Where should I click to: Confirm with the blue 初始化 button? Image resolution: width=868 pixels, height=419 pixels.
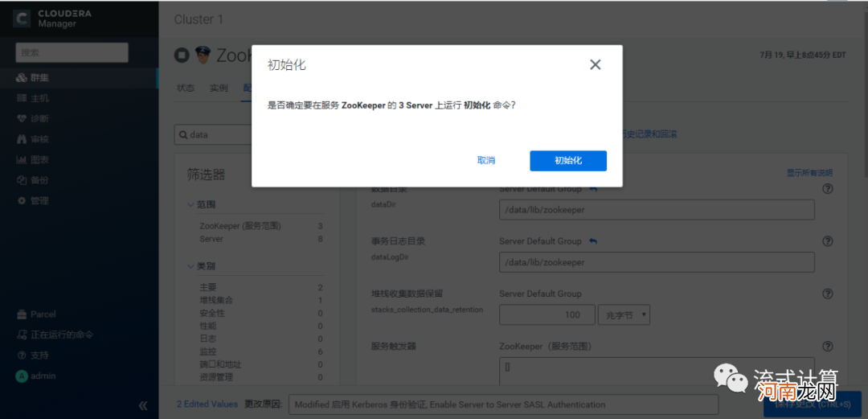tap(568, 161)
